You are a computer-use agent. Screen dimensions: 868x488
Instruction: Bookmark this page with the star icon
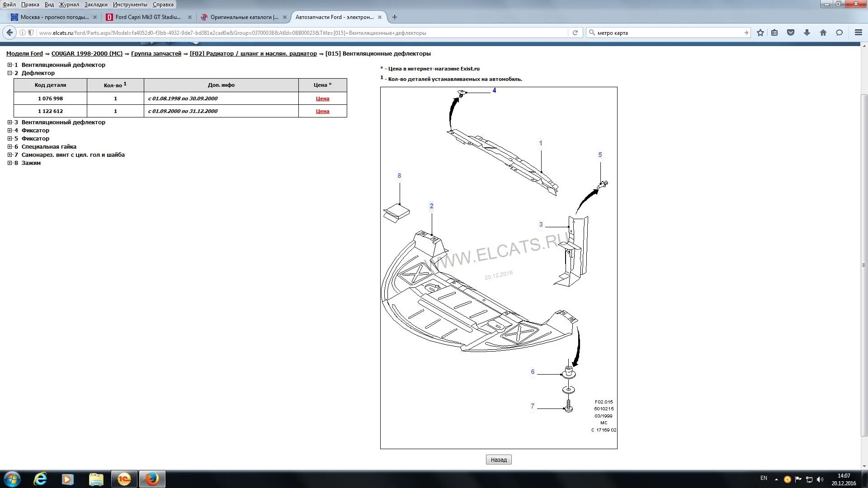(x=760, y=33)
